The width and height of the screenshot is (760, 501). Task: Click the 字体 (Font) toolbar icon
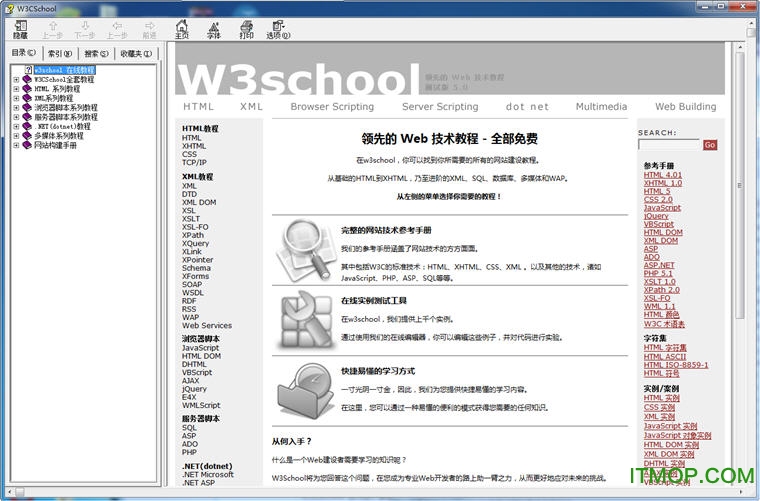(x=214, y=29)
